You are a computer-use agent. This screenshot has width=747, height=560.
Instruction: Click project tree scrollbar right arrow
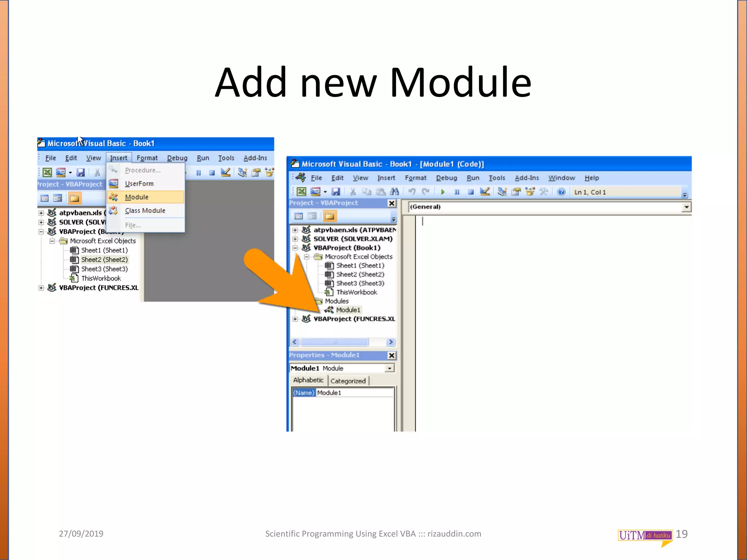(391, 342)
